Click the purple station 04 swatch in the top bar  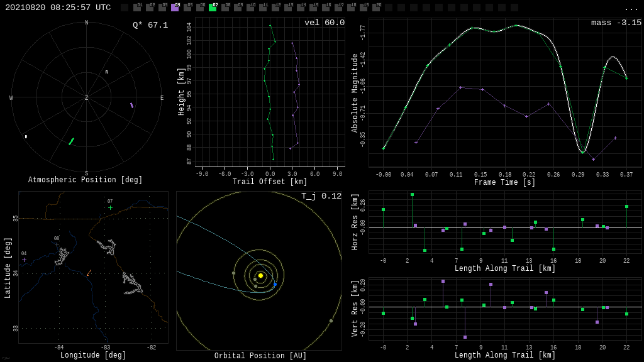click(x=175, y=8)
